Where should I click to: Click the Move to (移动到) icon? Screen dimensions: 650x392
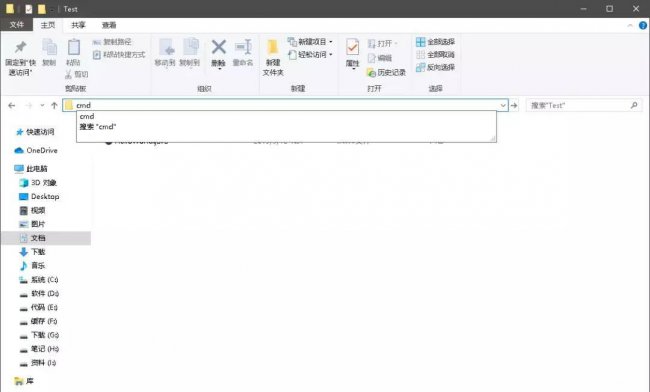167,47
